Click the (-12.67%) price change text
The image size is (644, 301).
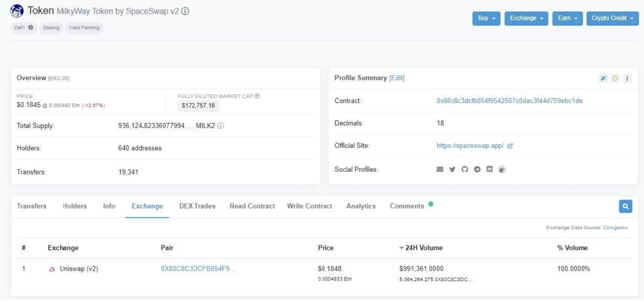(93, 106)
